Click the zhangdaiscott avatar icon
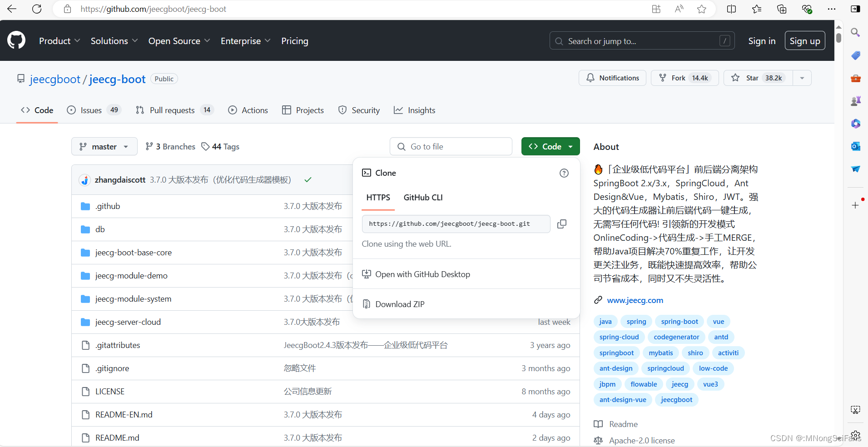This screenshot has width=868, height=447. coord(84,180)
